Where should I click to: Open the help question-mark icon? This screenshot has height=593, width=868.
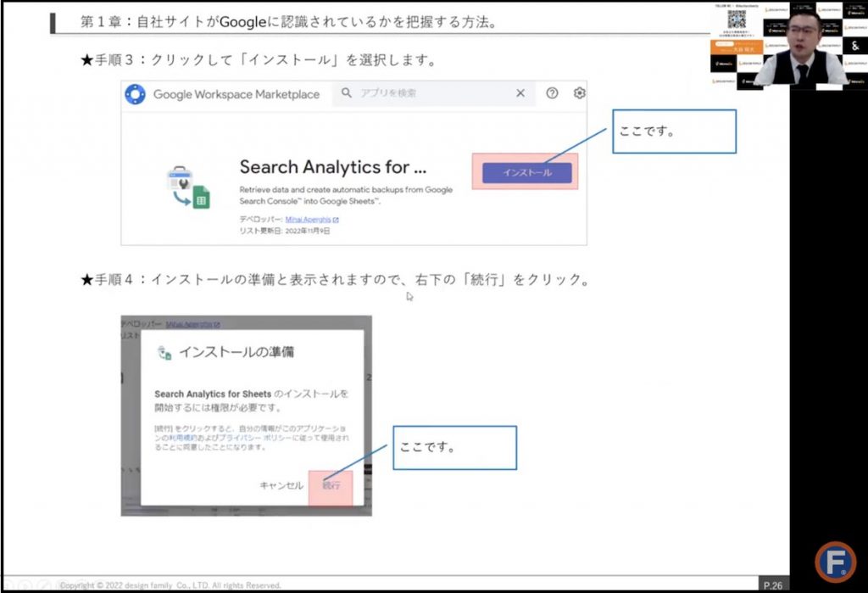[552, 93]
